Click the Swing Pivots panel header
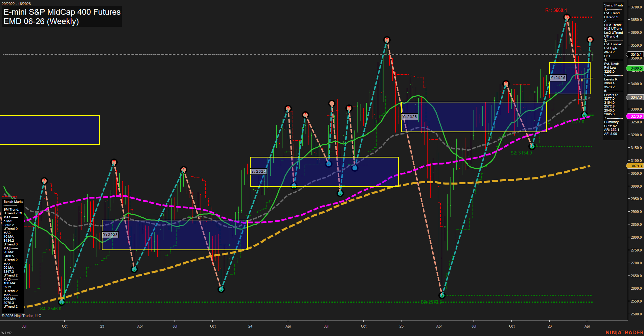The width and height of the screenshot is (644, 336). tap(613, 5)
